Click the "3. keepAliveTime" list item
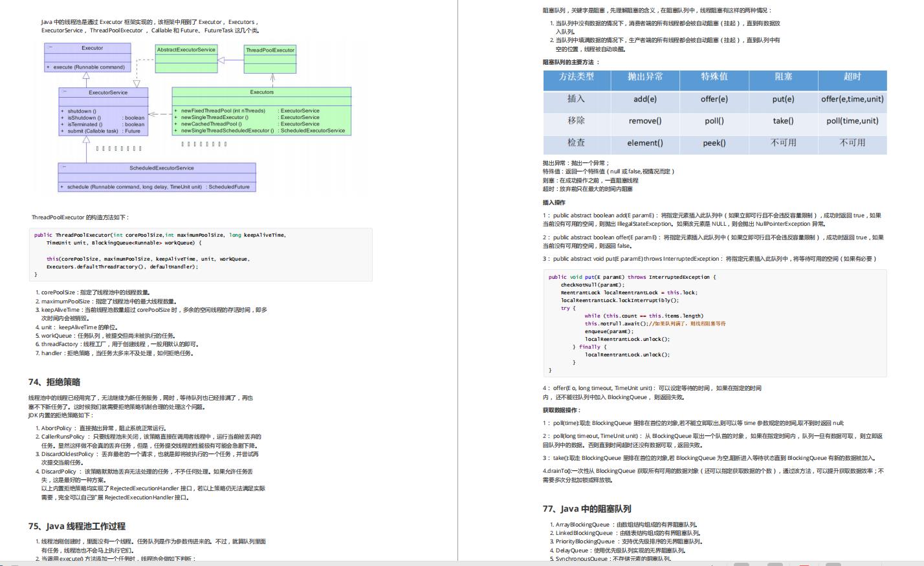The height and width of the screenshot is (566, 924). [x=151, y=314]
